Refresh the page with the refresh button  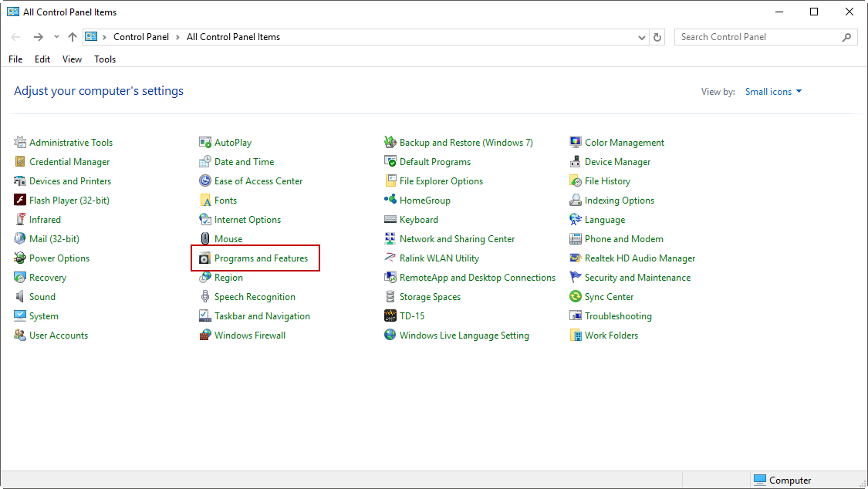[657, 36]
